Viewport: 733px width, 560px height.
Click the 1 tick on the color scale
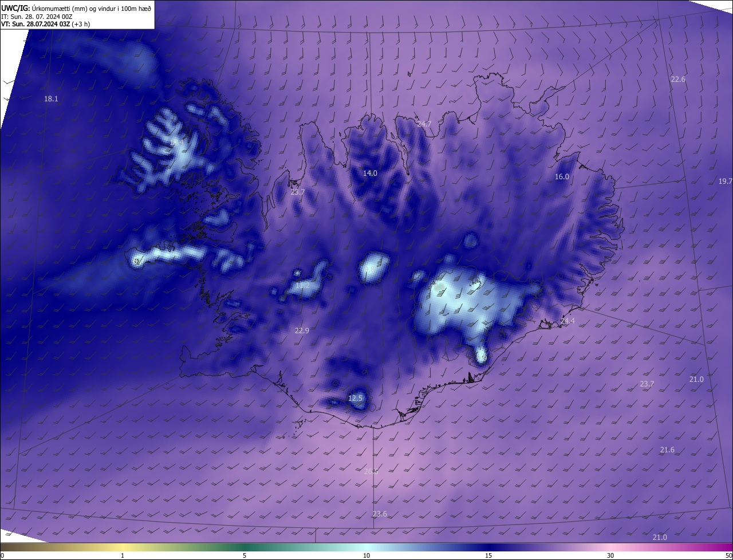[x=123, y=555]
